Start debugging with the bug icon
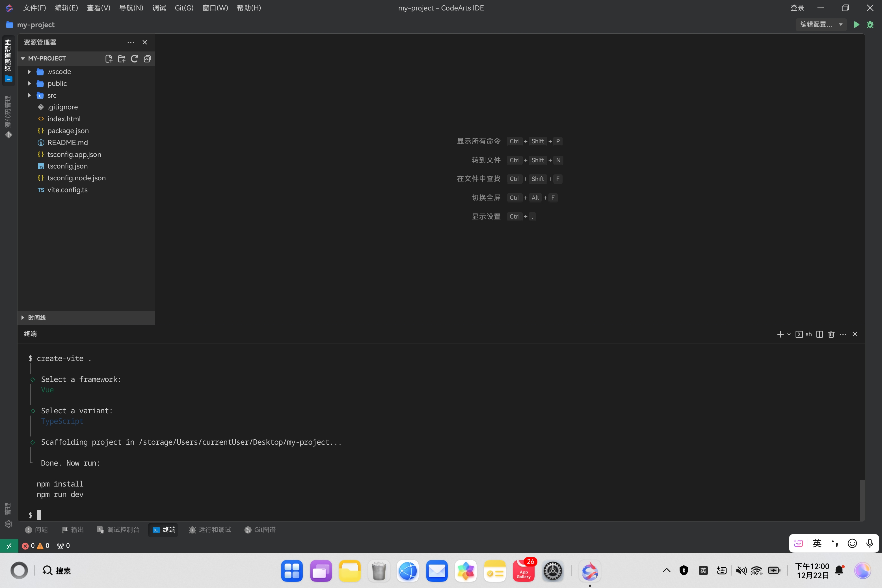The width and height of the screenshot is (882, 588). pyautogui.click(x=870, y=24)
